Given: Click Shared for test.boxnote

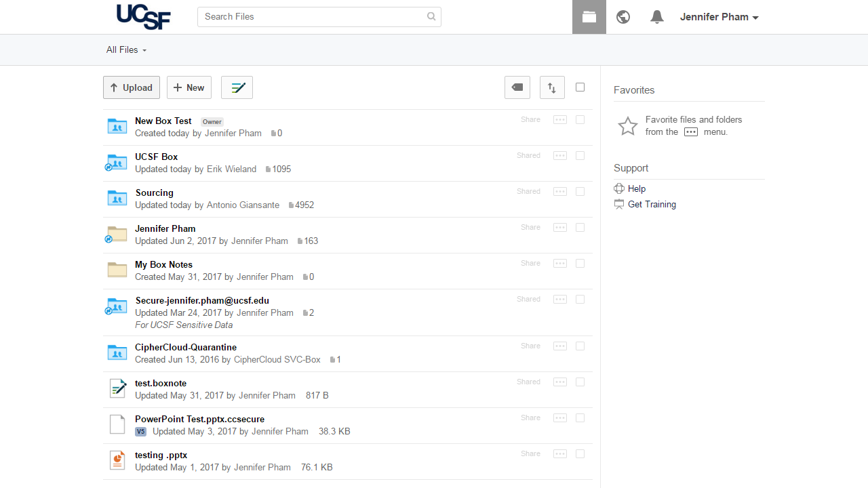Looking at the screenshot, I should click(528, 382).
